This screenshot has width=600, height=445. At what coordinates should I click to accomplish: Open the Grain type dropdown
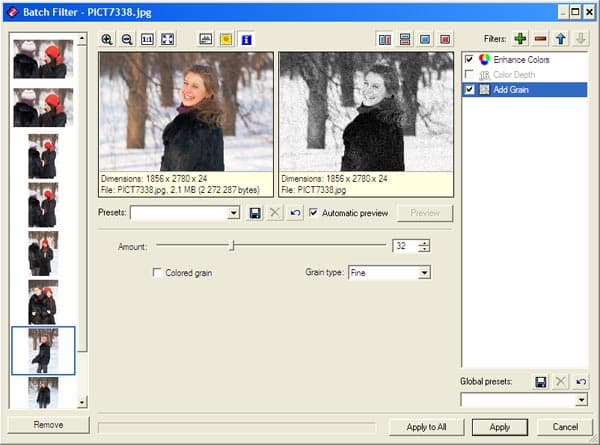pos(424,272)
